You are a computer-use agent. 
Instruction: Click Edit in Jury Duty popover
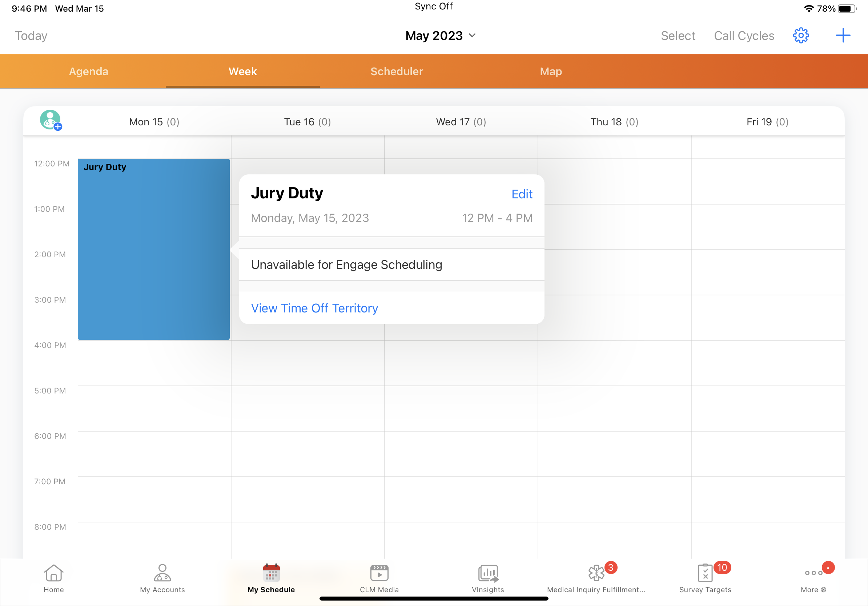tap(522, 194)
